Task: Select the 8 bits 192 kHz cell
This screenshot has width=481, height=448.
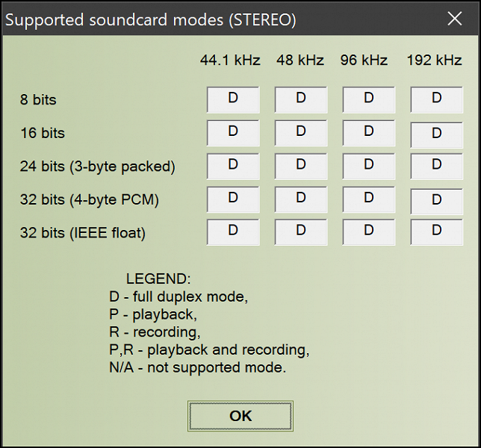Action: (x=437, y=99)
